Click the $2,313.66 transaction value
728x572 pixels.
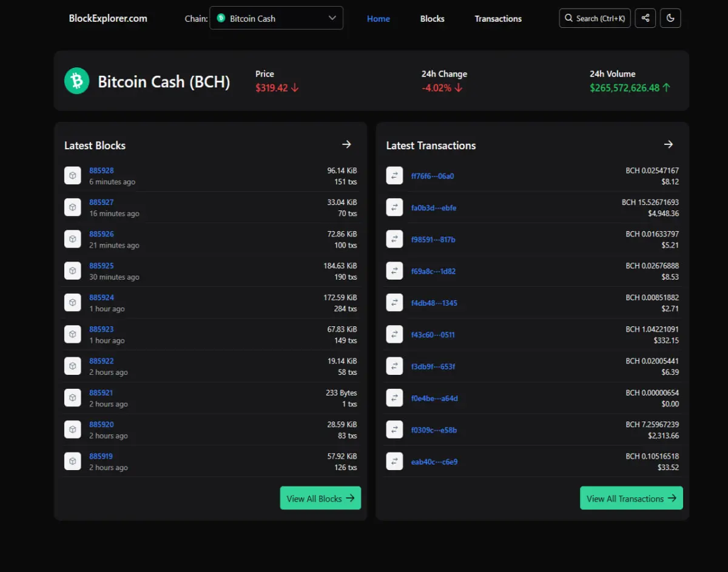[664, 436]
